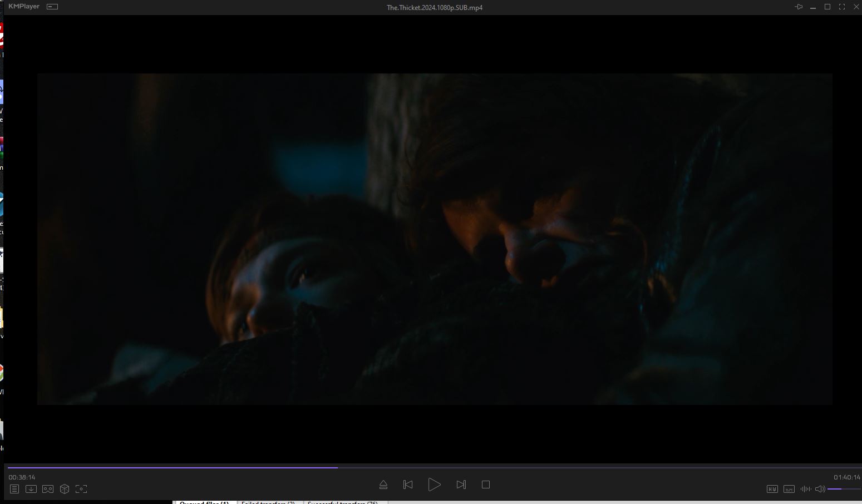Click the video seek progress bar
The image size is (862, 504).
tap(434, 468)
